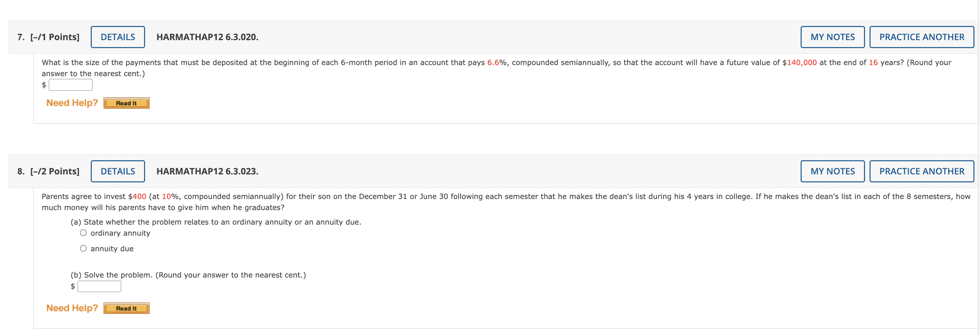The image size is (980, 335).
Task: Click the answer input field for question 7
Action: click(70, 84)
